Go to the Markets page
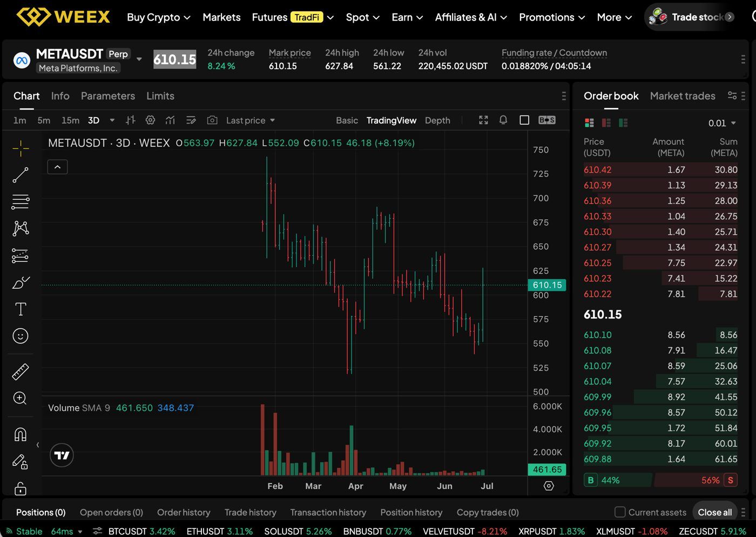 tap(221, 17)
